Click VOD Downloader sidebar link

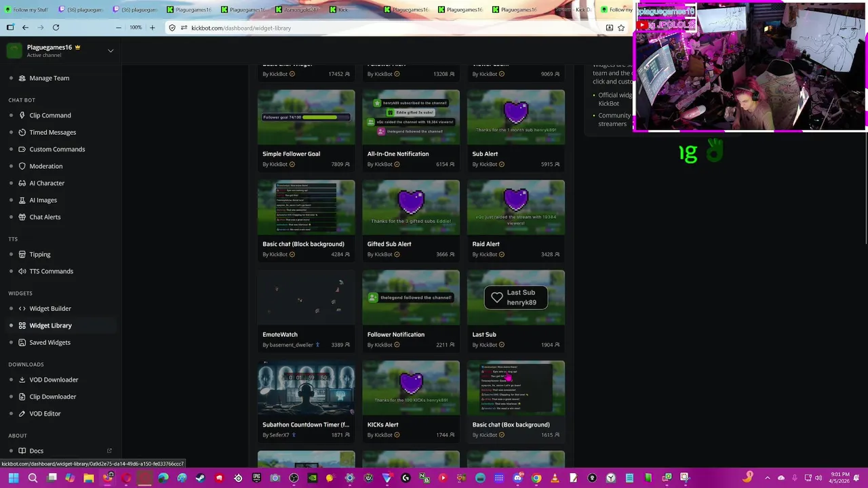54,380
